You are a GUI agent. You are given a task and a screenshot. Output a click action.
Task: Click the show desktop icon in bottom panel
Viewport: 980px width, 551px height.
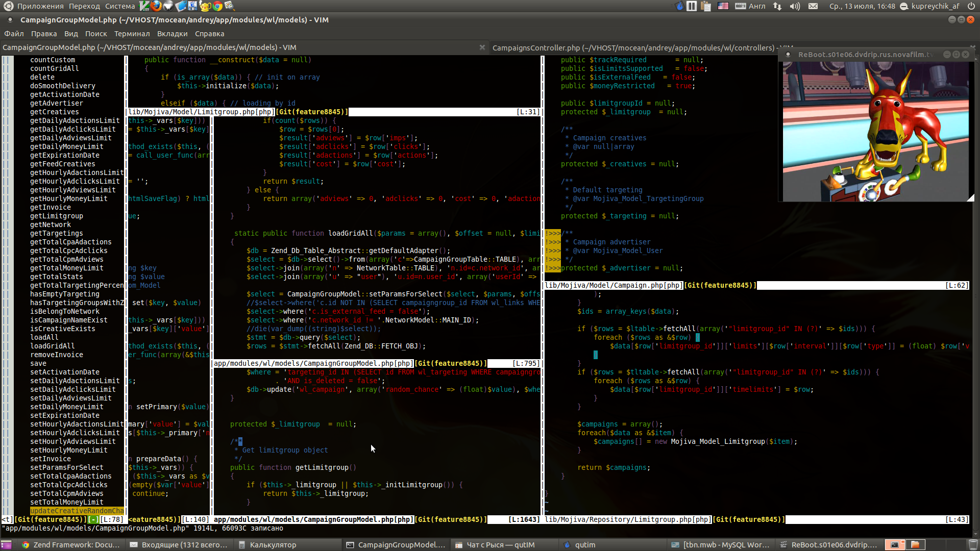[7, 545]
